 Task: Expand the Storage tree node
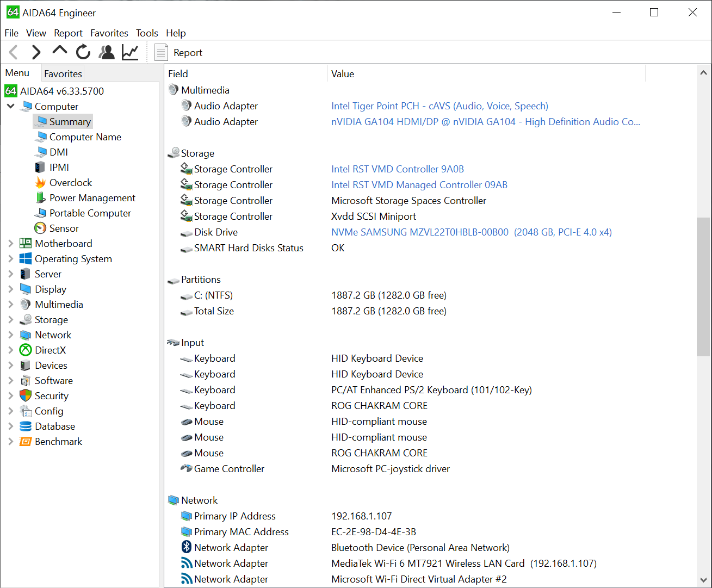(10, 319)
